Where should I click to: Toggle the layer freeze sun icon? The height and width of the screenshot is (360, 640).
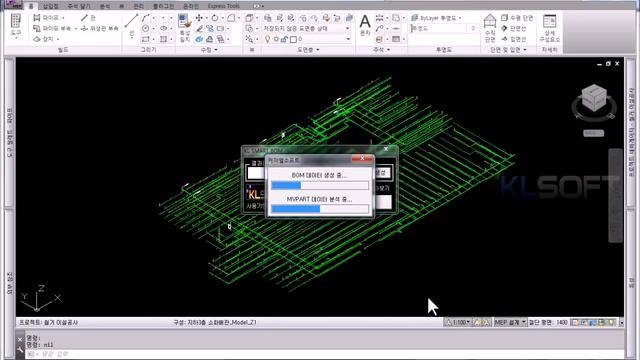click(276, 39)
